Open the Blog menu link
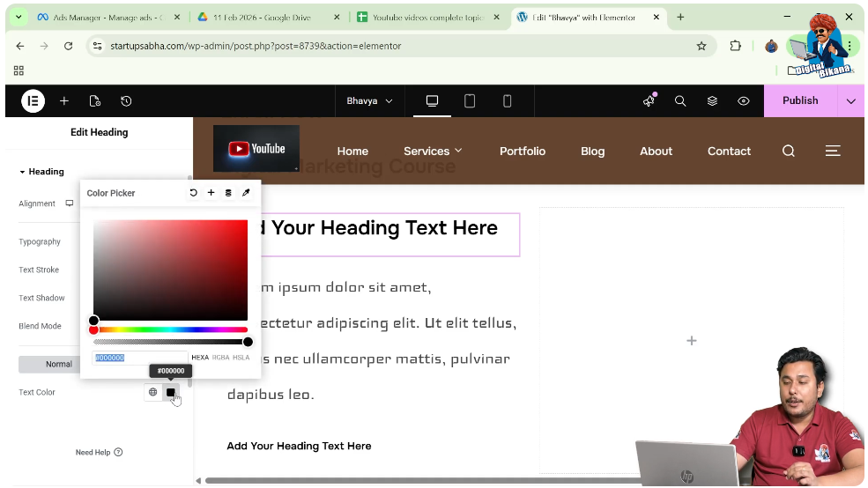 (592, 151)
